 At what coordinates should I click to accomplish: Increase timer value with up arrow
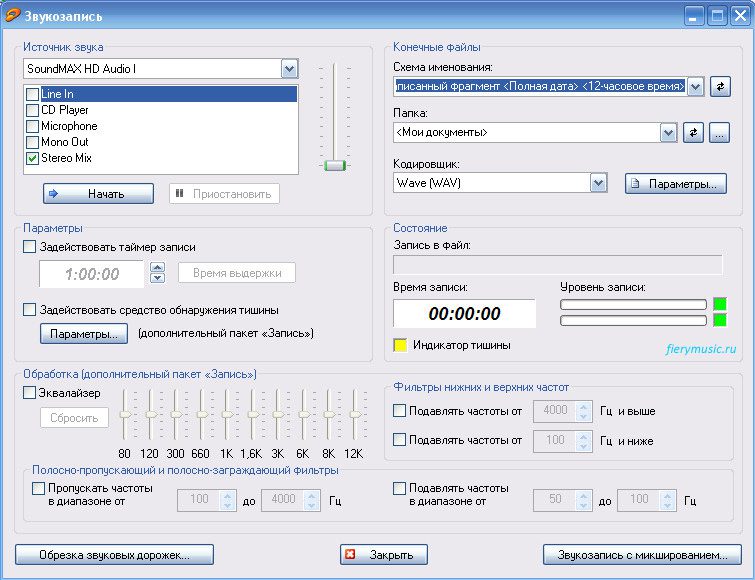(157, 267)
